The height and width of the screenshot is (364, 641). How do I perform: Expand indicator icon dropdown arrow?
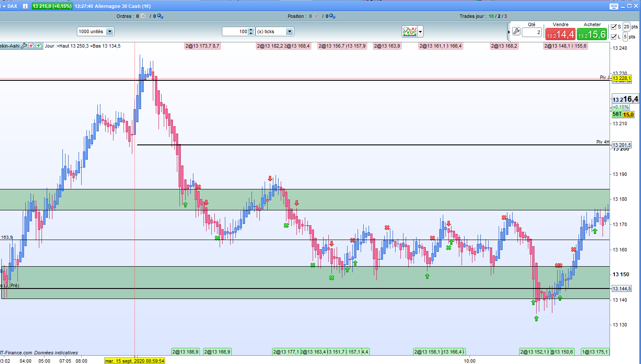pos(420,31)
